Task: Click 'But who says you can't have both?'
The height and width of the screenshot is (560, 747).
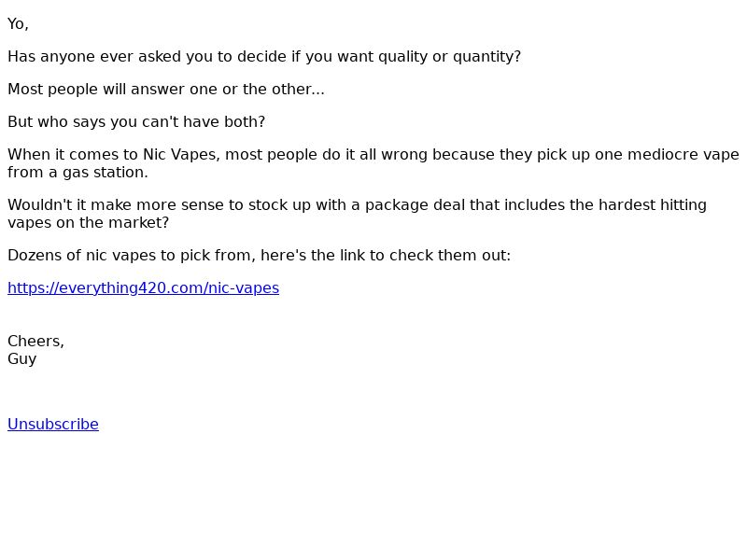Action: tap(136, 122)
